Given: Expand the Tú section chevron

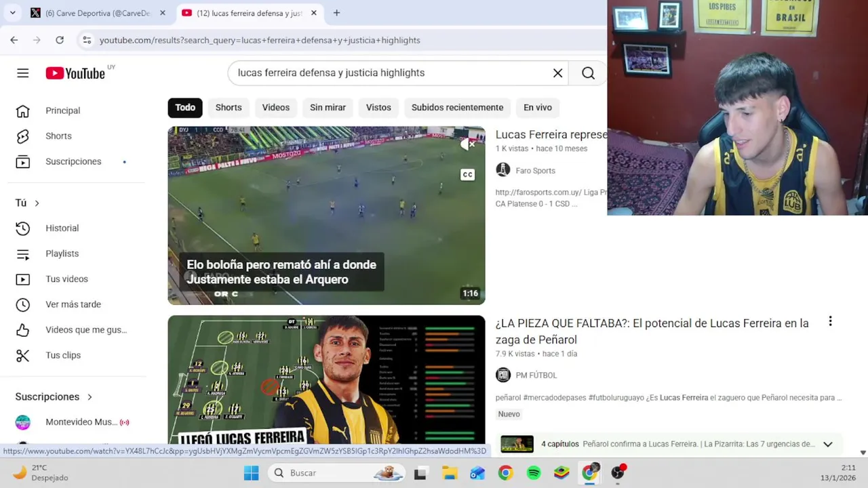Looking at the screenshot, I should coord(37,203).
